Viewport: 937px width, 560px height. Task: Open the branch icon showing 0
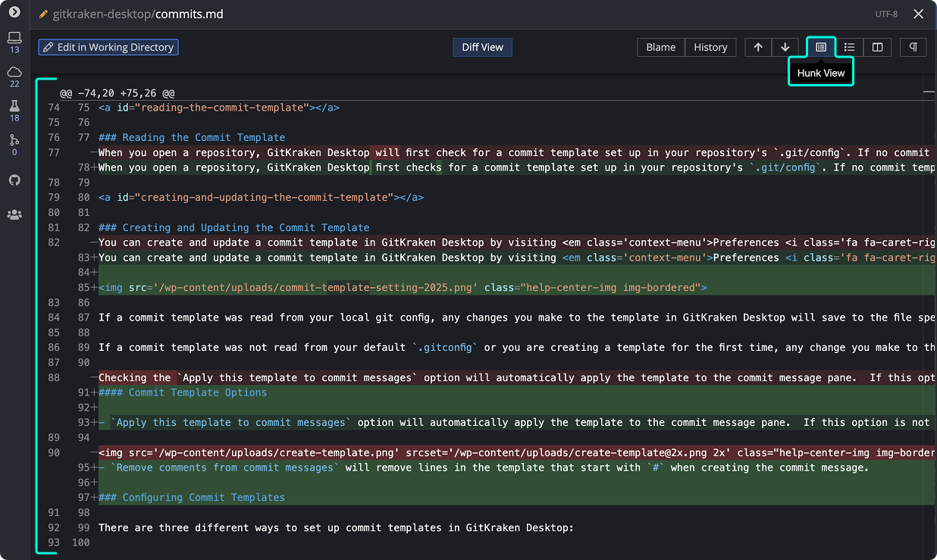click(x=14, y=140)
